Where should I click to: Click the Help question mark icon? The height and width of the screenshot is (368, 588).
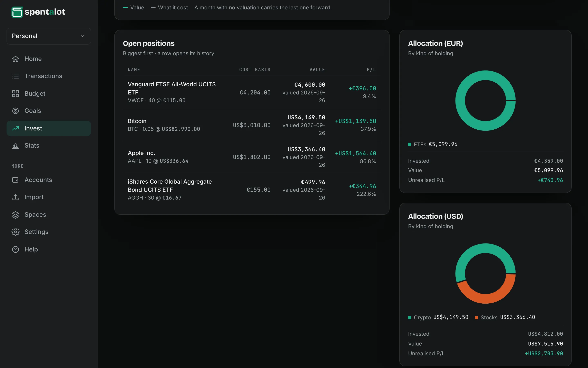coord(16,249)
